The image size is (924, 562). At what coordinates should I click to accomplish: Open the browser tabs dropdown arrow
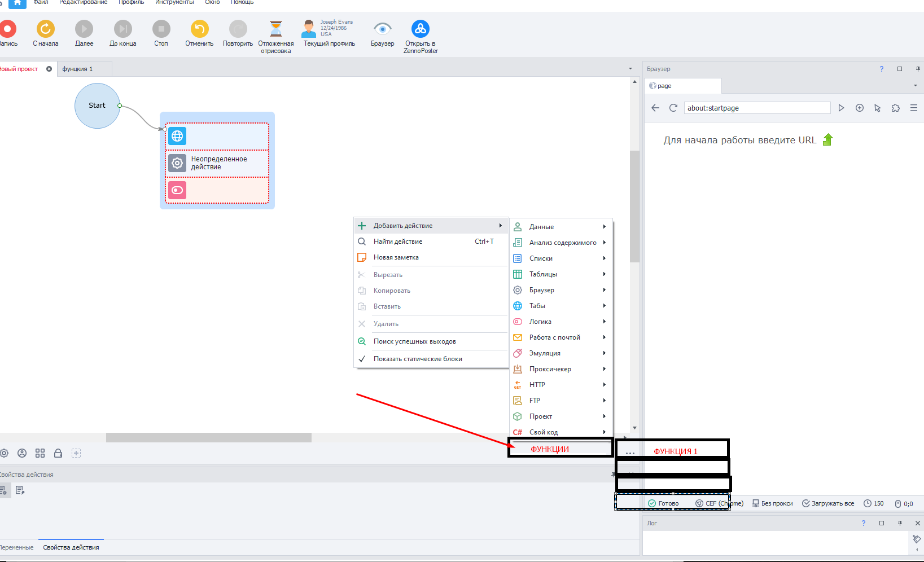point(915,86)
